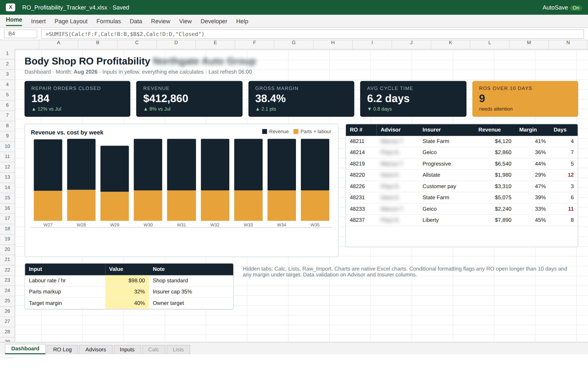Switch to the Page Layout tab
588x368 pixels.
[x=71, y=21]
